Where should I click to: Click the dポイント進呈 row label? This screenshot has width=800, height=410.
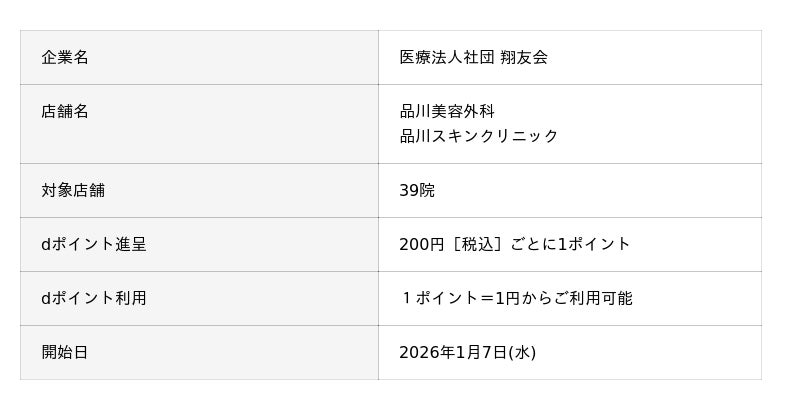coord(94,244)
